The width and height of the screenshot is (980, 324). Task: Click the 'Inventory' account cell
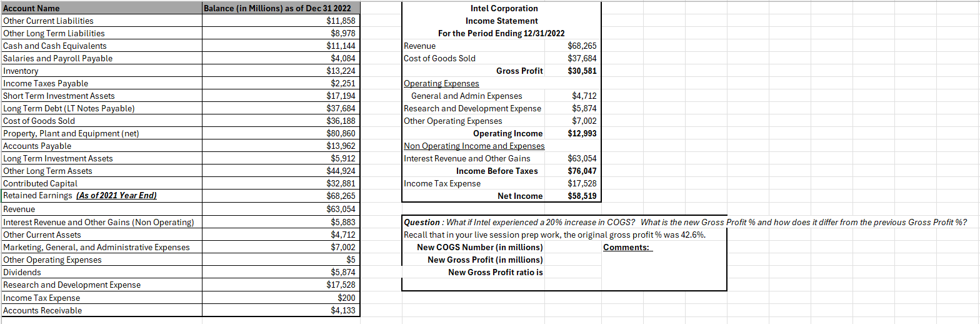(x=102, y=71)
